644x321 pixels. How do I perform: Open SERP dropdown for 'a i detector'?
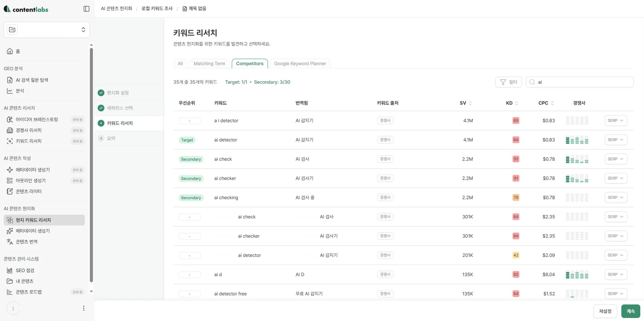[616, 121]
